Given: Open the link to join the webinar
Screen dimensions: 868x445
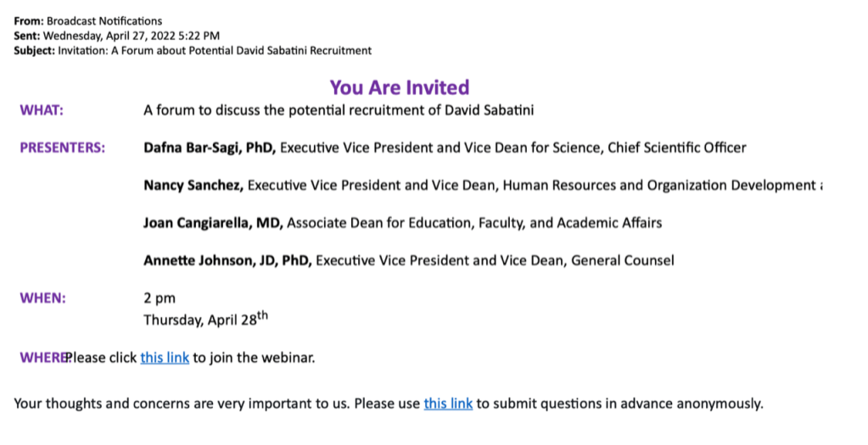Looking at the screenshot, I should coord(165,358).
